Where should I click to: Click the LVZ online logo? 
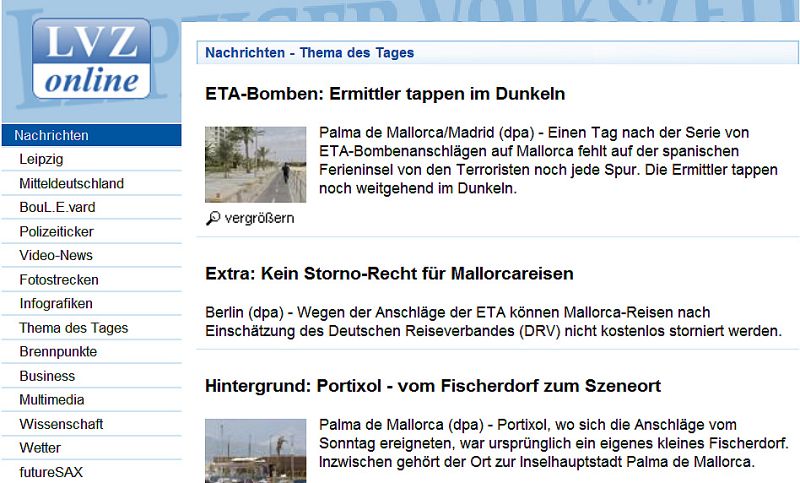click(x=90, y=60)
